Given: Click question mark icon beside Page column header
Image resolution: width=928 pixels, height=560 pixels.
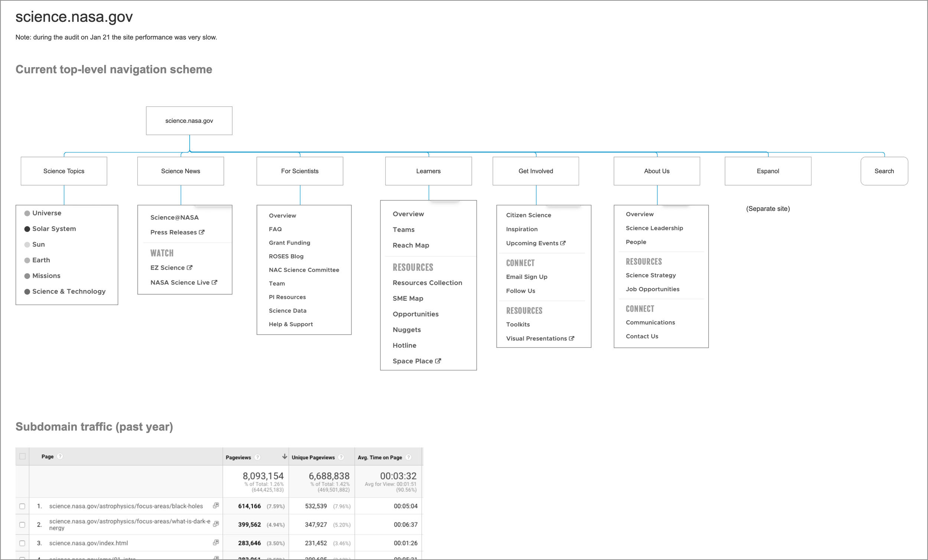Looking at the screenshot, I should (x=60, y=456).
